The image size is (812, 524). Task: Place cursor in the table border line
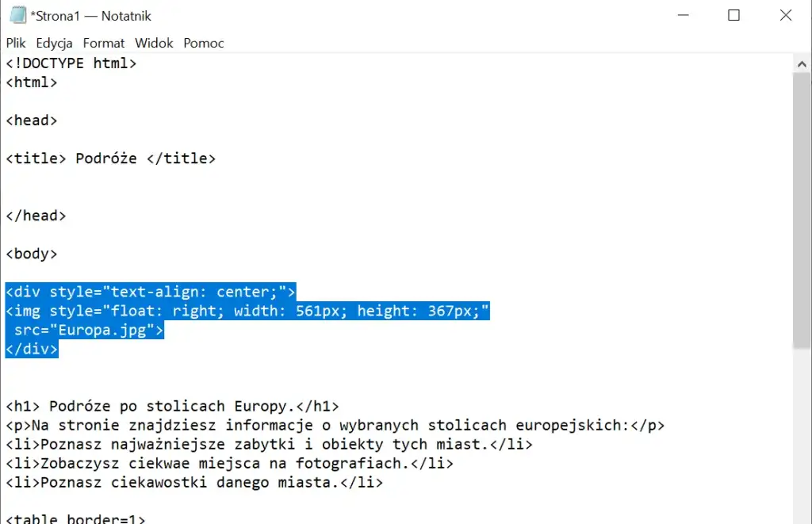[71, 518]
